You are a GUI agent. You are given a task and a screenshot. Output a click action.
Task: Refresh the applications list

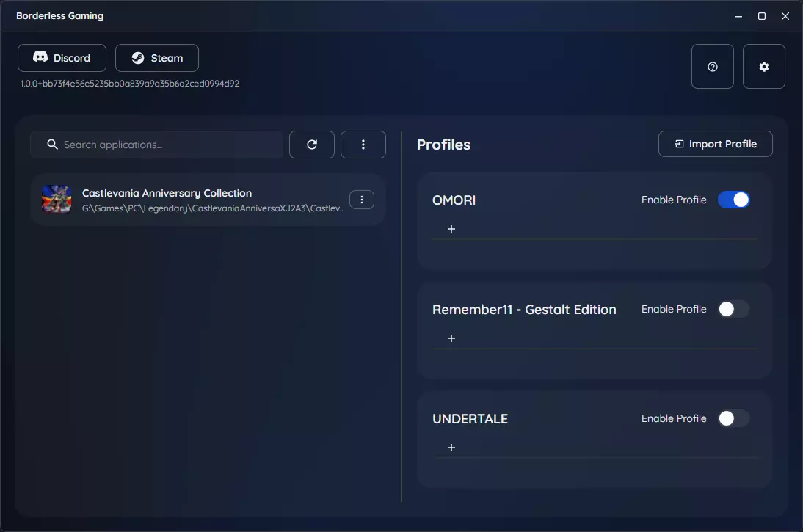[x=311, y=145]
